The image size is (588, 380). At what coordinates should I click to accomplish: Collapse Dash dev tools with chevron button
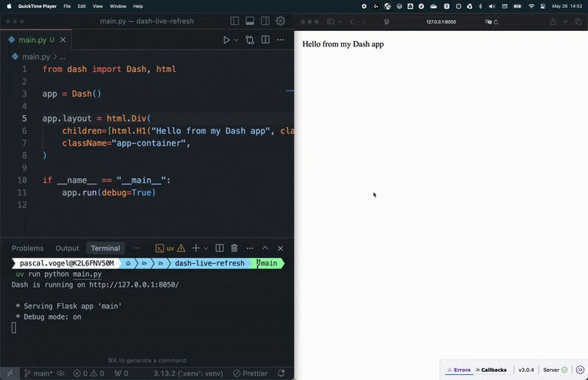tap(580, 370)
